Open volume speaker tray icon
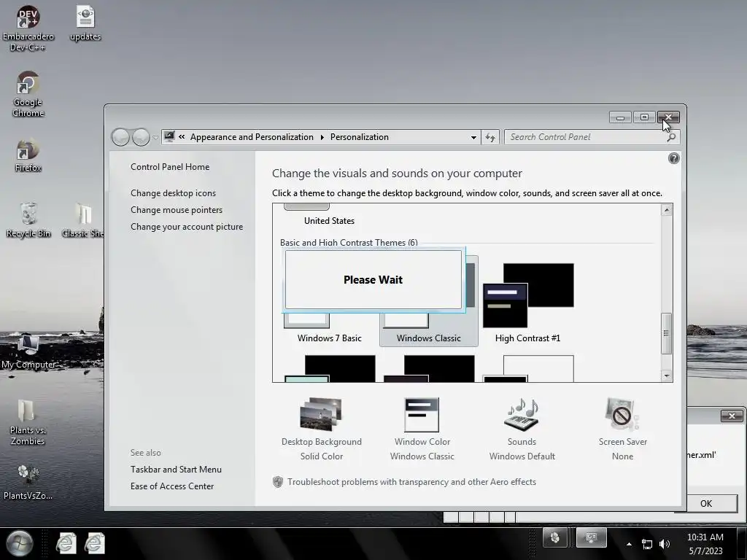747x560 pixels. (665, 544)
